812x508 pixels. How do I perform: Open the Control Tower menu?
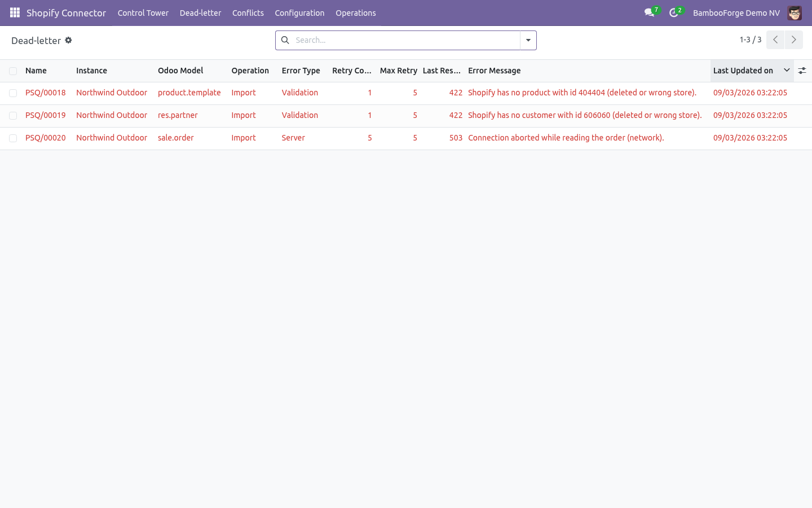point(143,12)
